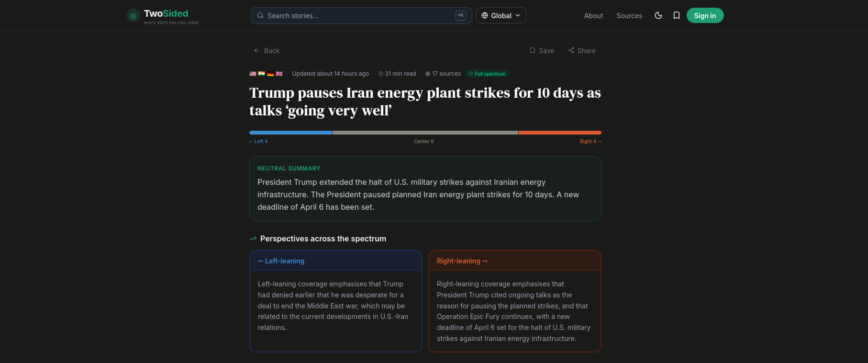Screen dimensions: 868x363
Task: Click the Neutral Summary heading
Action: pos(289,169)
